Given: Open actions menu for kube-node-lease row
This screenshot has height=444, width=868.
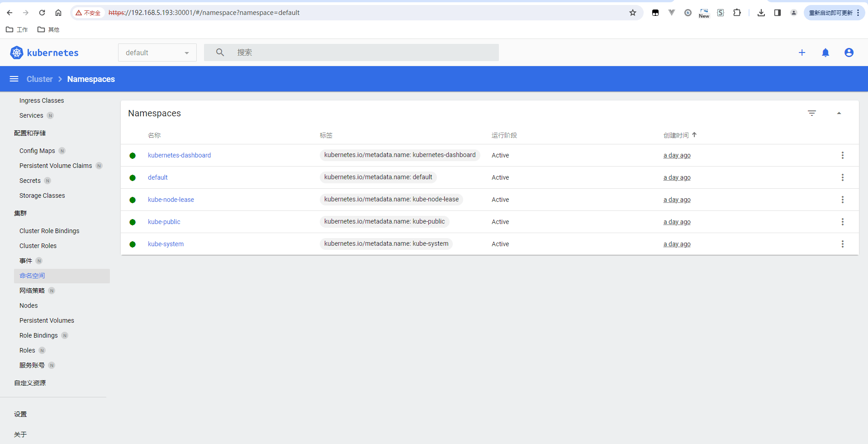Looking at the screenshot, I should [843, 200].
